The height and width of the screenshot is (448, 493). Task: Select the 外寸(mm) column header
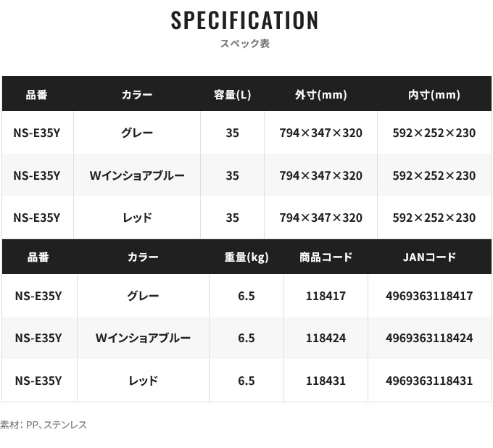(320, 95)
